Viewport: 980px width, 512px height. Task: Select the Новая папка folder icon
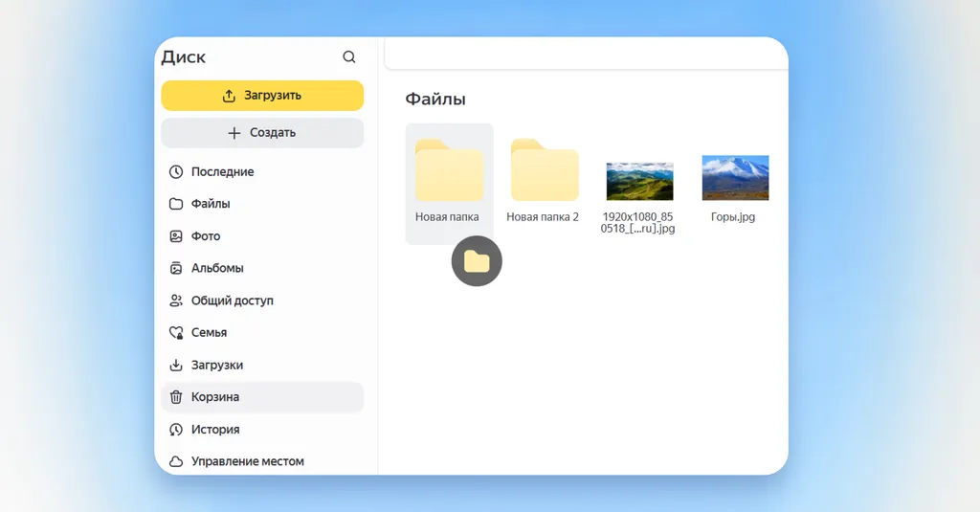tap(450, 170)
